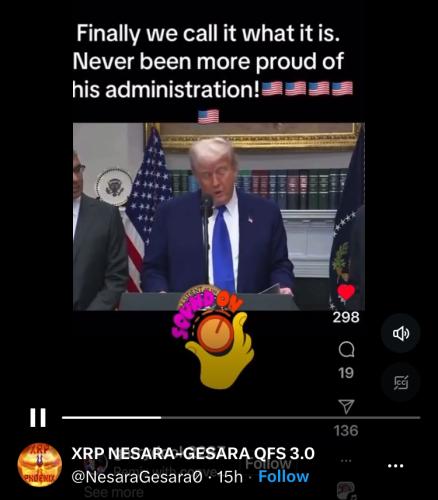This screenshot has height=500, width=438.
Task: Click the 298 likes count
Action: (346, 317)
